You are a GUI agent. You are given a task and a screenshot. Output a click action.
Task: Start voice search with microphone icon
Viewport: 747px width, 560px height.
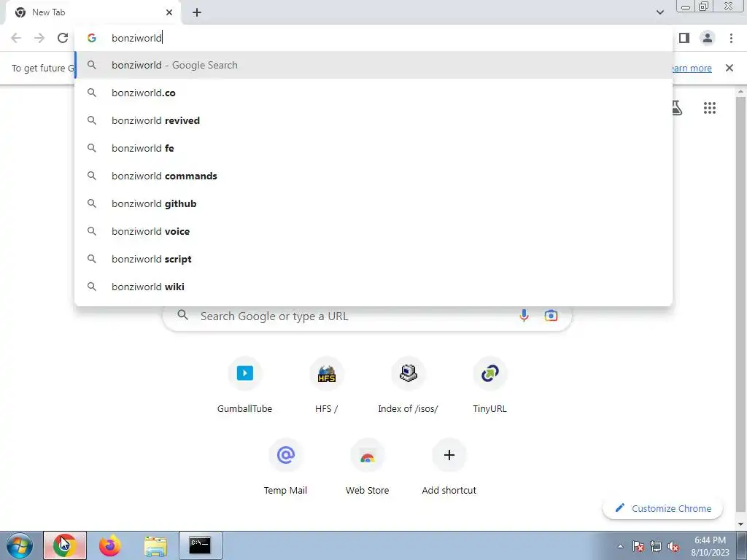[x=524, y=316]
